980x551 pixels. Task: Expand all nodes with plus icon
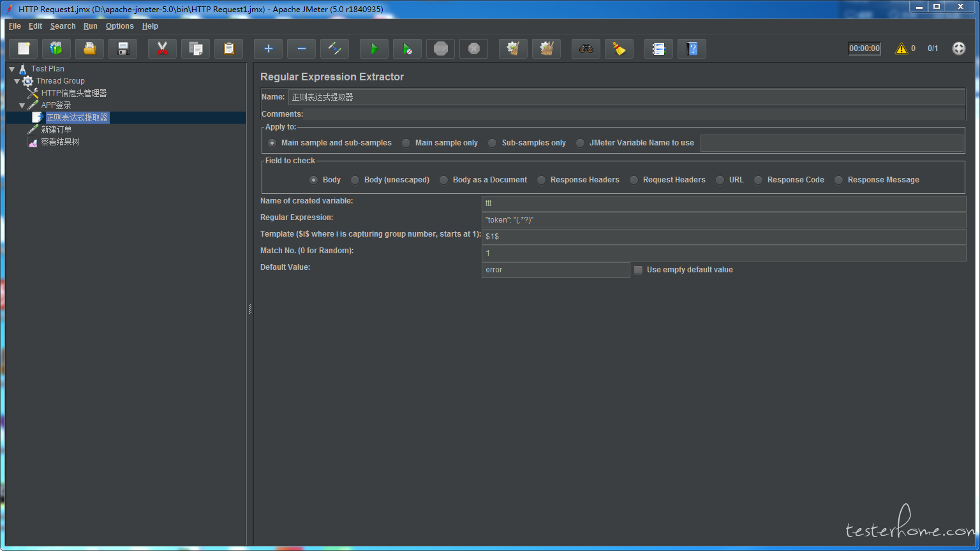pos(269,48)
